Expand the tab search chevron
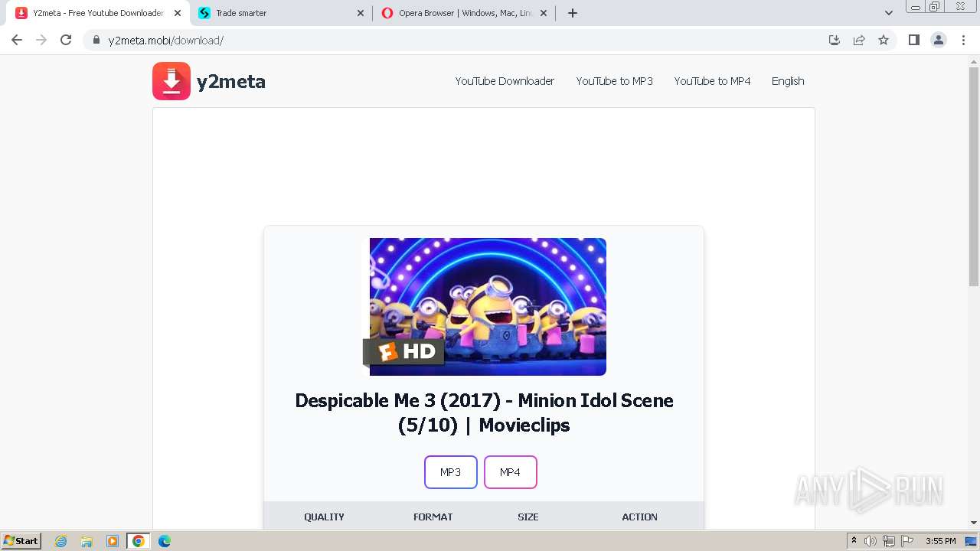The image size is (980, 551). click(889, 13)
